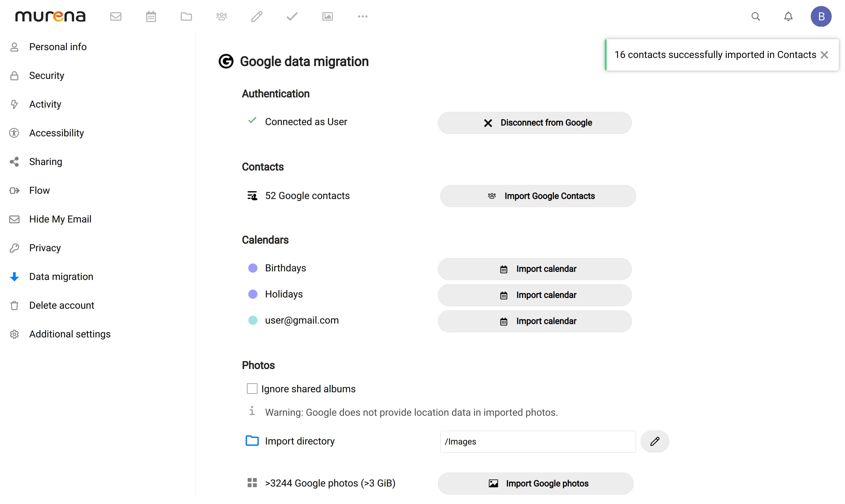Image resolution: width=845 pixels, height=504 pixels.
Task: Select Security in the settings sidebar
Action: point(47,75)
